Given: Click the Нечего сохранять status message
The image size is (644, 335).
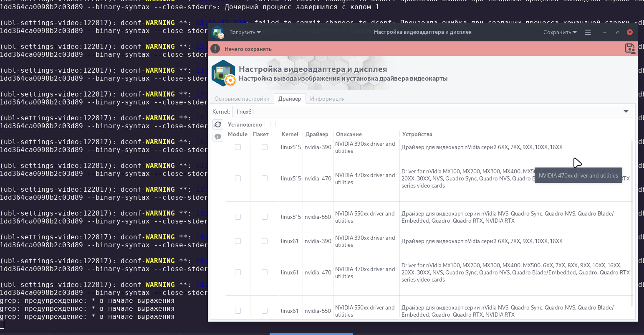Looking at the screenshot, I should 248,49.
